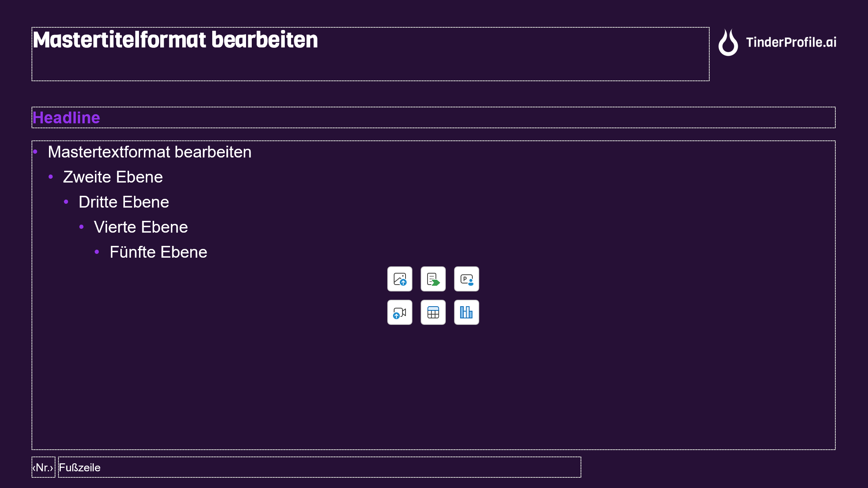Click the bullet before Mastertextformat bearbeiten
The image size is (868, 488).
click(x=35, y=152)
